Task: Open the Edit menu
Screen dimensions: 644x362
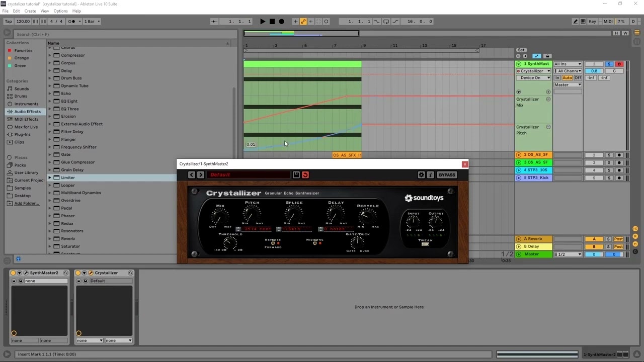Action: (x=17, y=11)
